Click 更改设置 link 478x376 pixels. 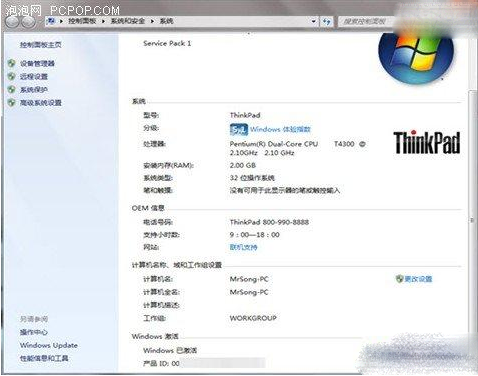click(x=418, y=279)
